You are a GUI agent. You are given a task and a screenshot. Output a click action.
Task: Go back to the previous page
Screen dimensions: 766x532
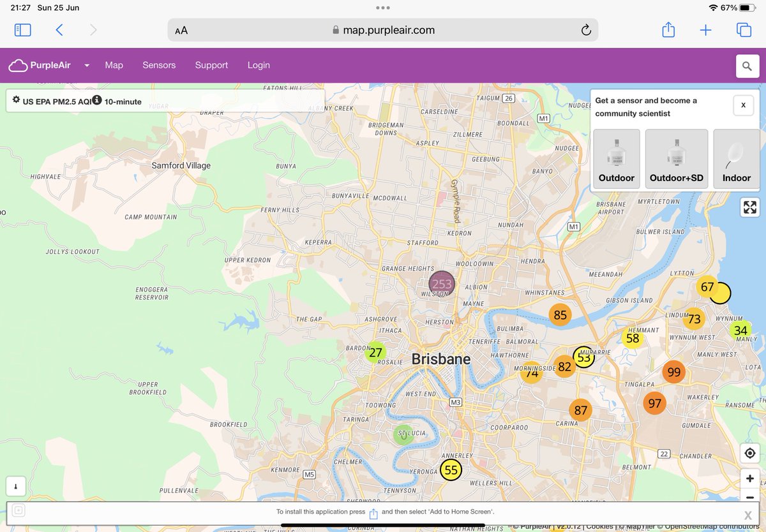click(x=59, y=30)
